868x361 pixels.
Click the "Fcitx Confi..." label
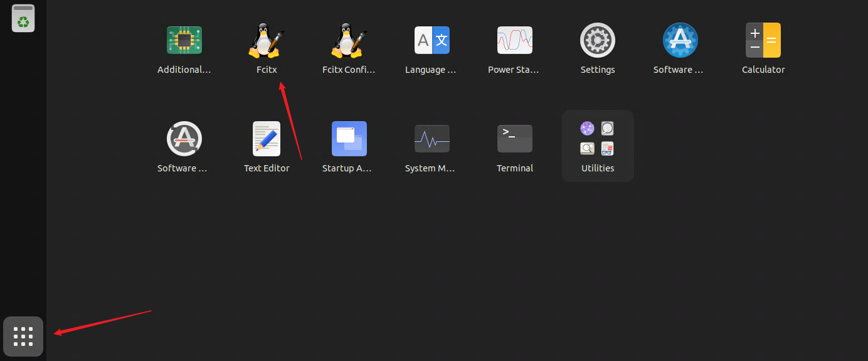349,70
